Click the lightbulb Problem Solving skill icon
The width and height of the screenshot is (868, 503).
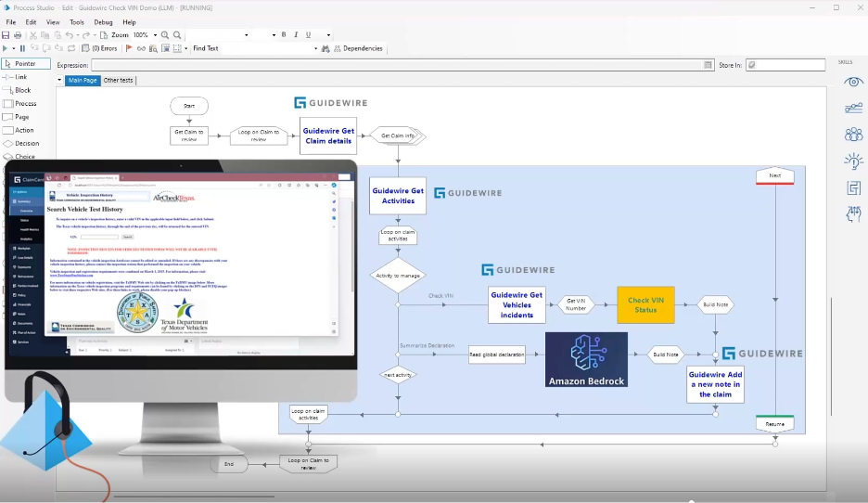(x=853, y=161)
